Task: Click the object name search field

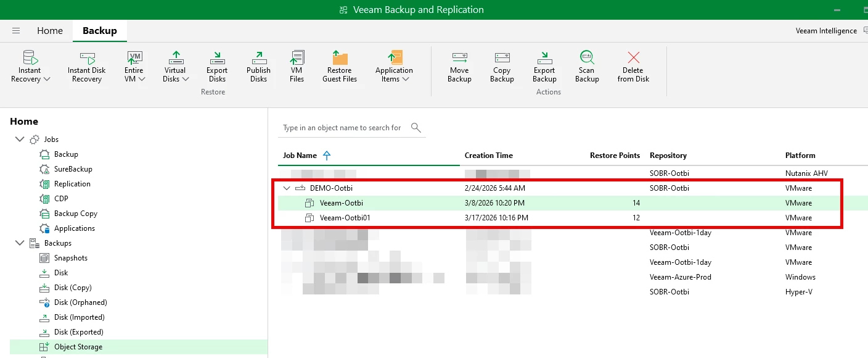Action: (x=342, y=128)
